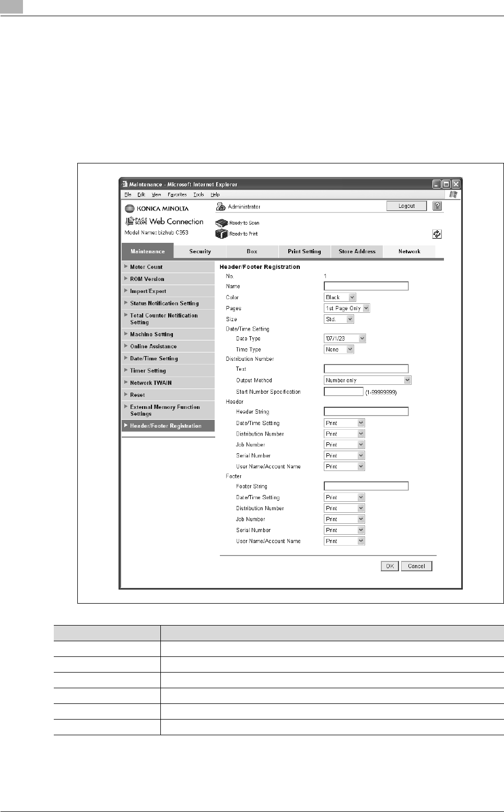This screenshot has width=504, height=812.
Task: Open the Size dropdown set to Std.
Action: point(339,319)
